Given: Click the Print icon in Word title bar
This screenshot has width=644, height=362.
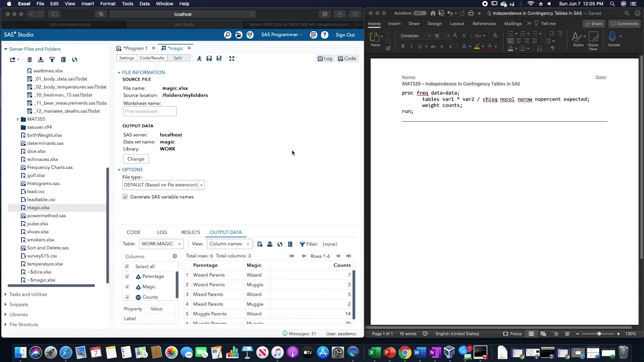Looking at the screenshot, I should [x=471, y=13].
